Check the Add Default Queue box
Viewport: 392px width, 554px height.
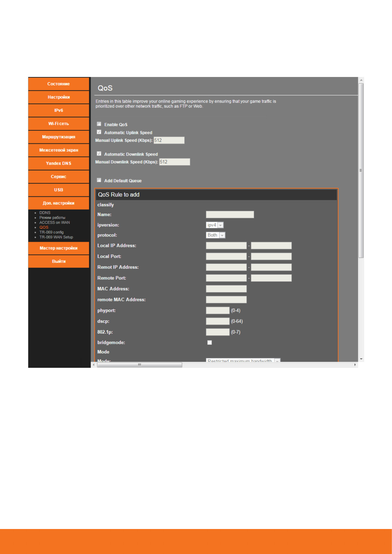coord(99,180)
